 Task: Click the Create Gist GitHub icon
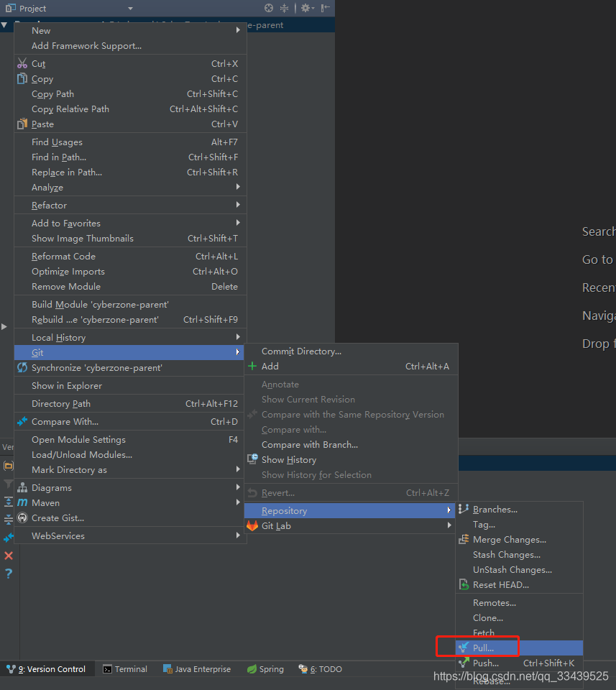click(x=22, y=518)
